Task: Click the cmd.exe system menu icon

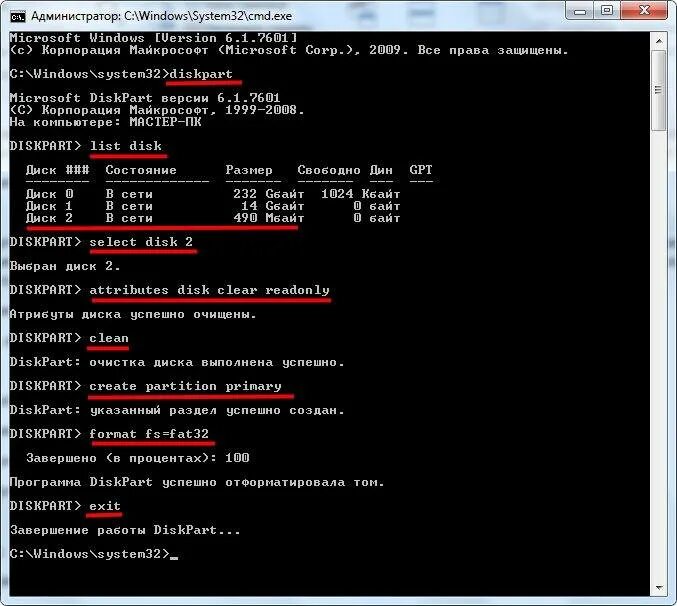Action: [17, 16]
